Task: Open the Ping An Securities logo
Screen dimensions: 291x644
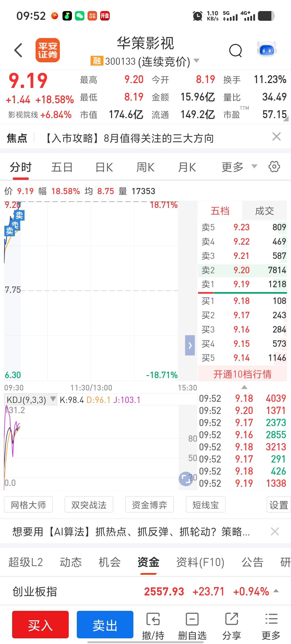Action: (x=48, y=50)
